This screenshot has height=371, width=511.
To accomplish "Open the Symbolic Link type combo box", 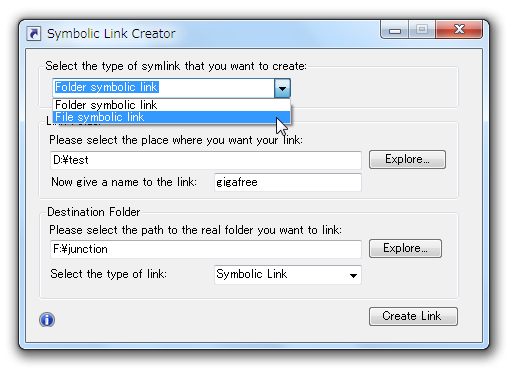I will coord(288,275).
